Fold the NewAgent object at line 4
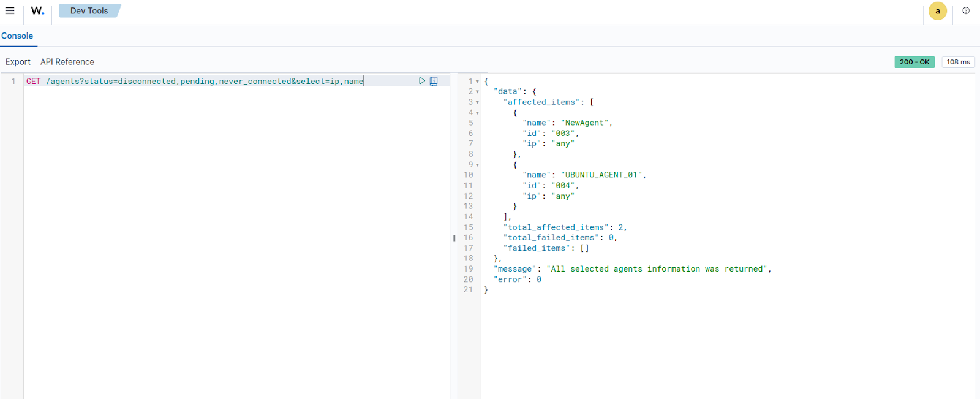 (x=477, y=113)
